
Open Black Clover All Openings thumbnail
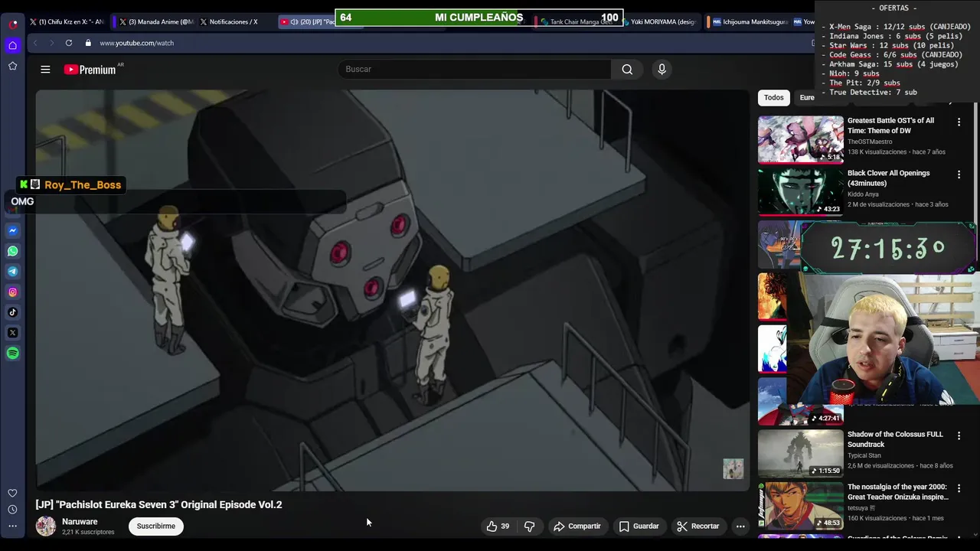coord(800,191)
